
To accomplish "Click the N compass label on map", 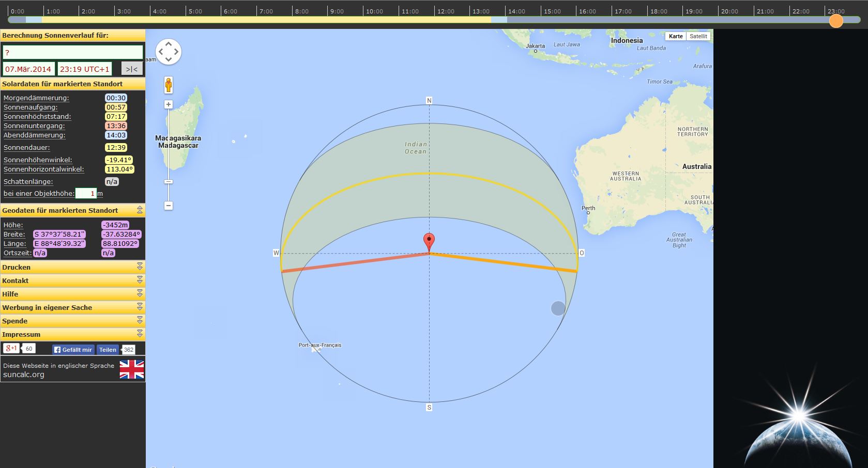I will click(429, 101).
